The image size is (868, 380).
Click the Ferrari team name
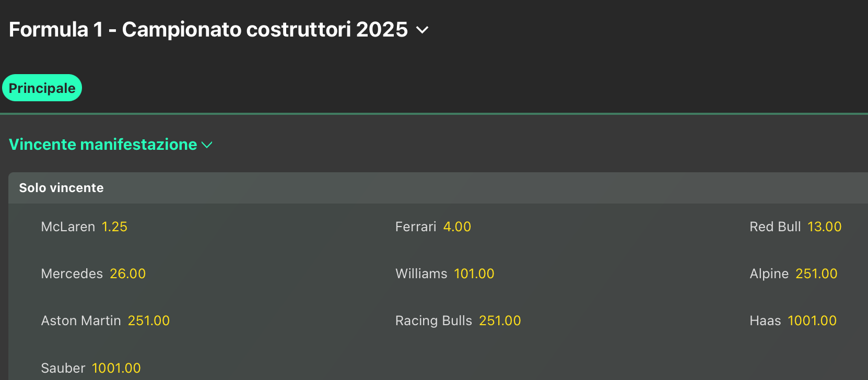click(x=416, y=227)
